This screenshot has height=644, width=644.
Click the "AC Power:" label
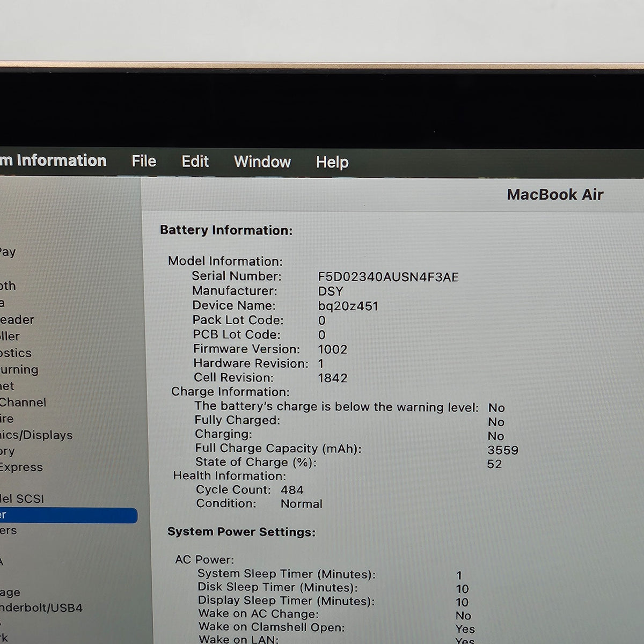coord(204,560)
